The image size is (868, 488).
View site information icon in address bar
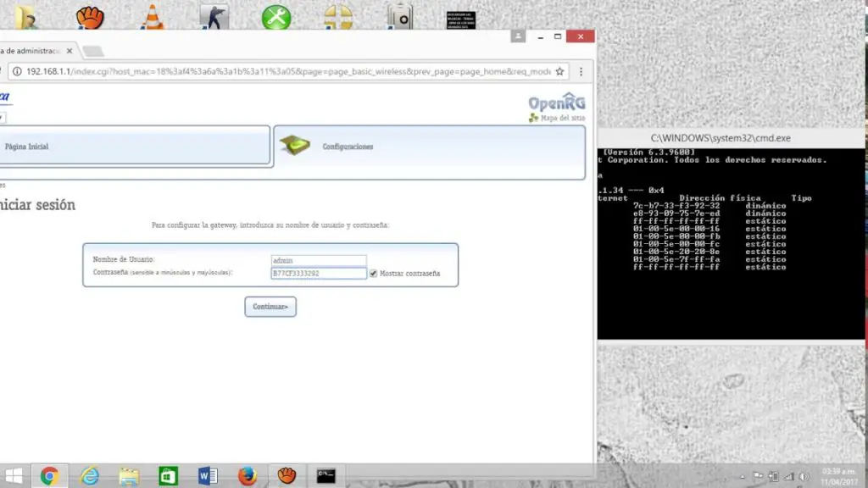tap(19, 72)
